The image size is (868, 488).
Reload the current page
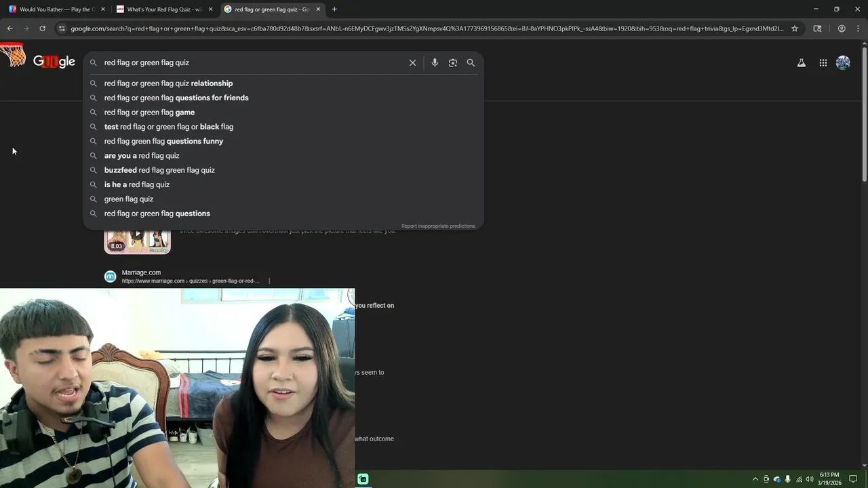click(42, 28)
